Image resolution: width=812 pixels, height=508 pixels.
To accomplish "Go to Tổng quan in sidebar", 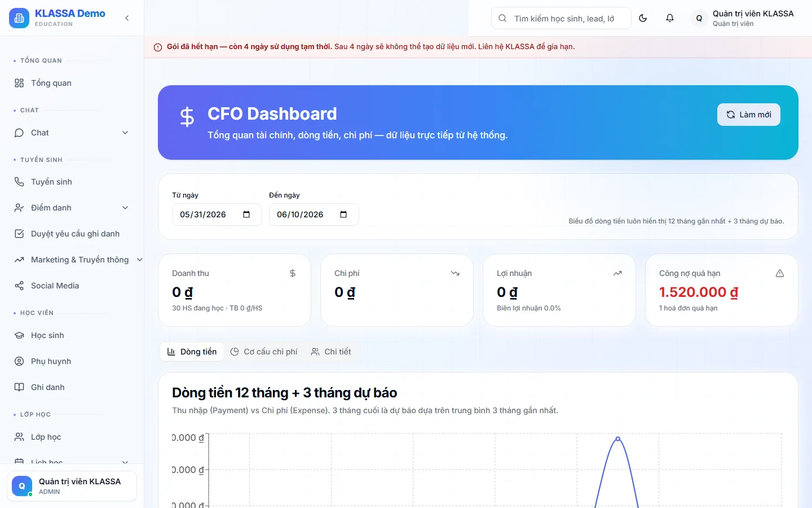I will [x=72, y=83].
